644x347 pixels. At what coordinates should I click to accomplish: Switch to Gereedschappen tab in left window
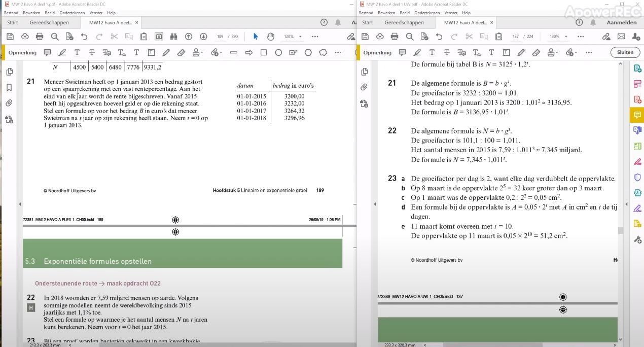click(49, 22)
